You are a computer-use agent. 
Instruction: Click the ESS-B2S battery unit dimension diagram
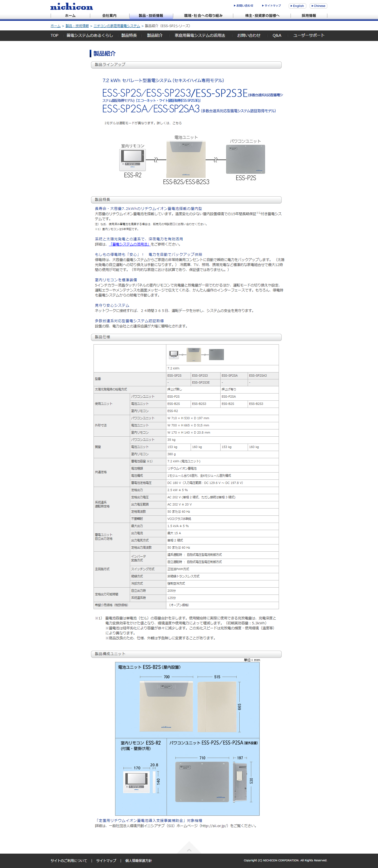click(x=188, y=700)
